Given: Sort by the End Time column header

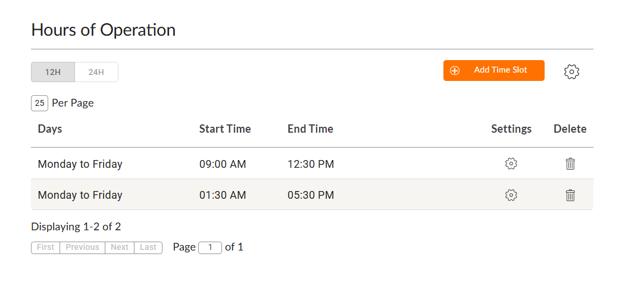Looking at the screenshot, I should (x=310, y=129).
